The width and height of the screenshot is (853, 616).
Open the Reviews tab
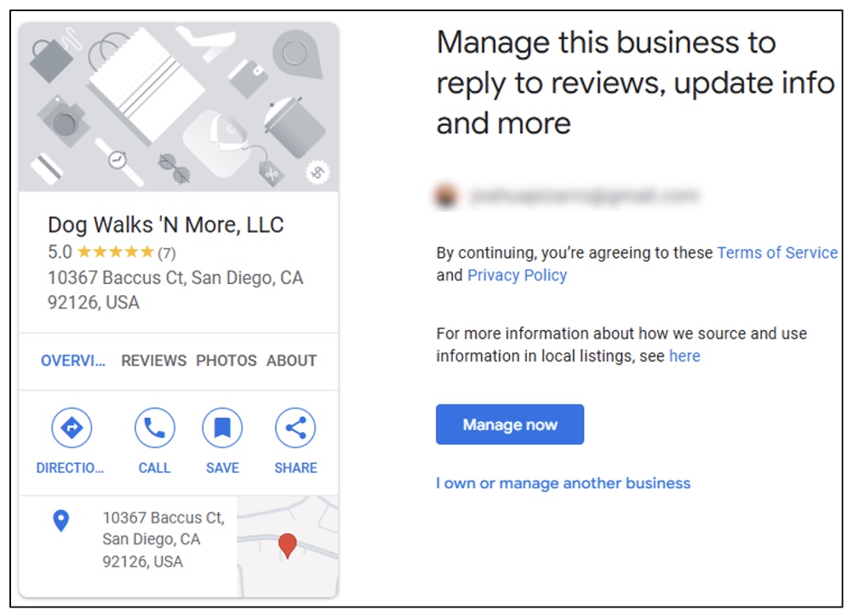[153, 361]
